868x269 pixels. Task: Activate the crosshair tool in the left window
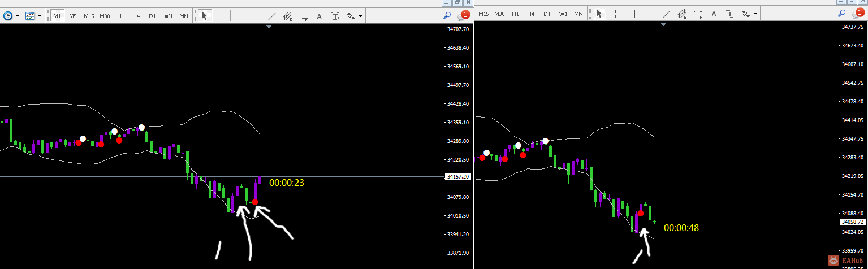221,16
